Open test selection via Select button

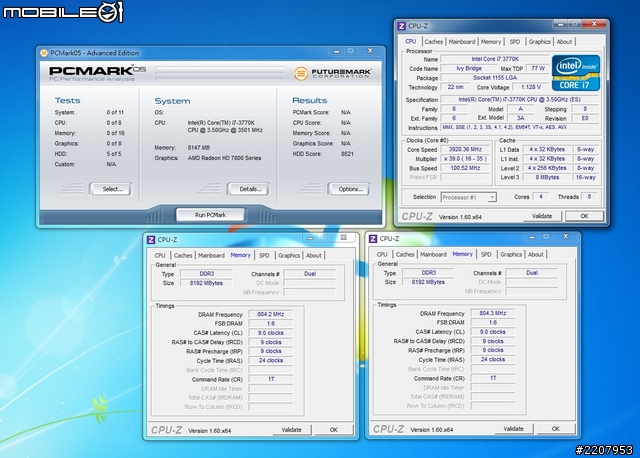[x=111, y=189]
